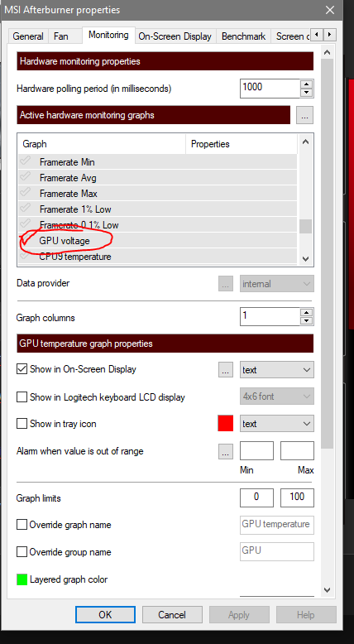Click the Cancel button
The width and height of the screenshot is (354, 644).
pos(172,615)
